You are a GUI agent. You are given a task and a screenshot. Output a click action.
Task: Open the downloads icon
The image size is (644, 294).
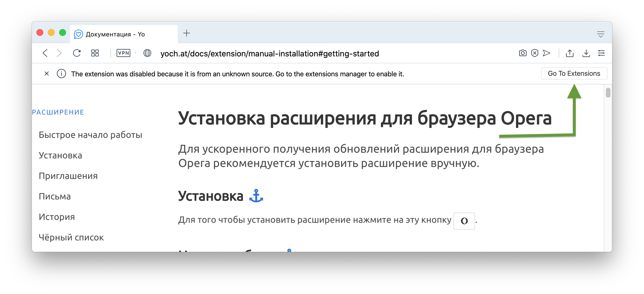coord(586,53)
